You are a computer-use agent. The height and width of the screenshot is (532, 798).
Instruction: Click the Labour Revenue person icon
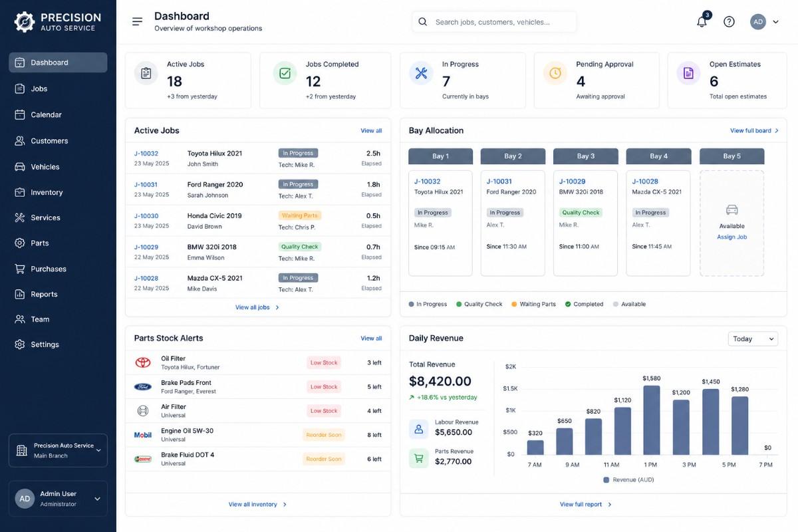(x=419, y=429)
